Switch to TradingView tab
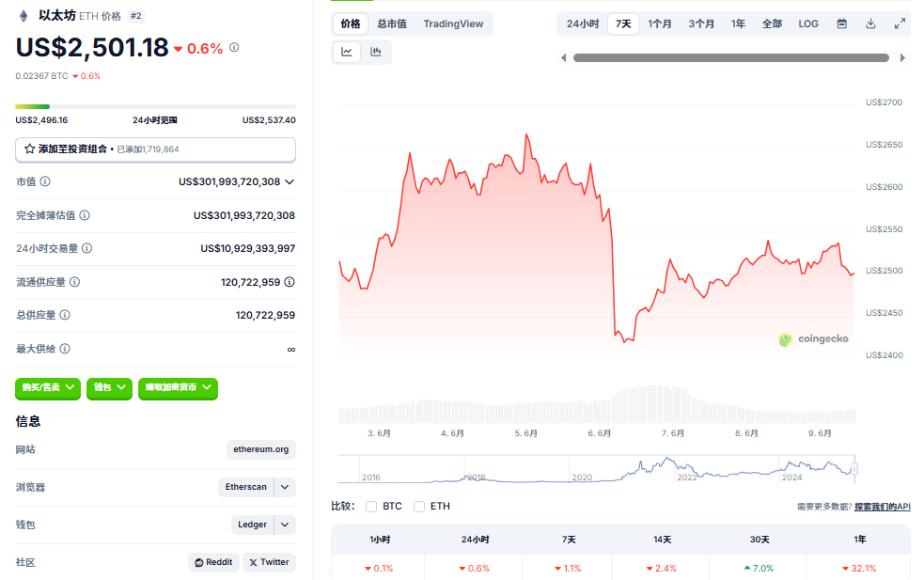This screenshot has height=580, width=924. (453, 24)
